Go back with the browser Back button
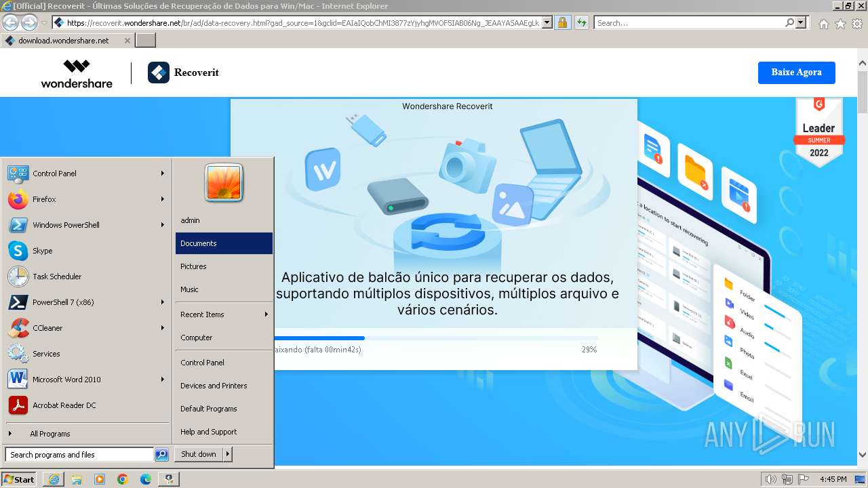This screenshot has width=868, height=488. click(10, 23)
